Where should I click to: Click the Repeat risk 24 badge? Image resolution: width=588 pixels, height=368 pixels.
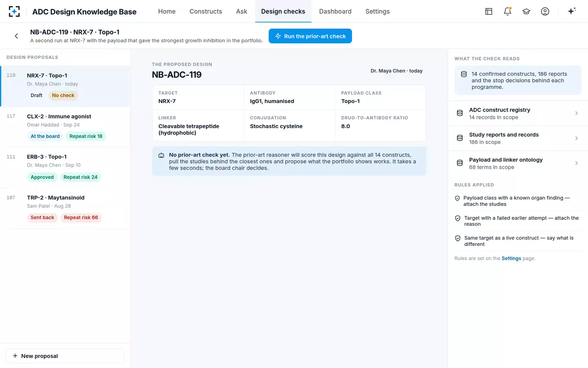pyautogui.click(x=80, y=177)
